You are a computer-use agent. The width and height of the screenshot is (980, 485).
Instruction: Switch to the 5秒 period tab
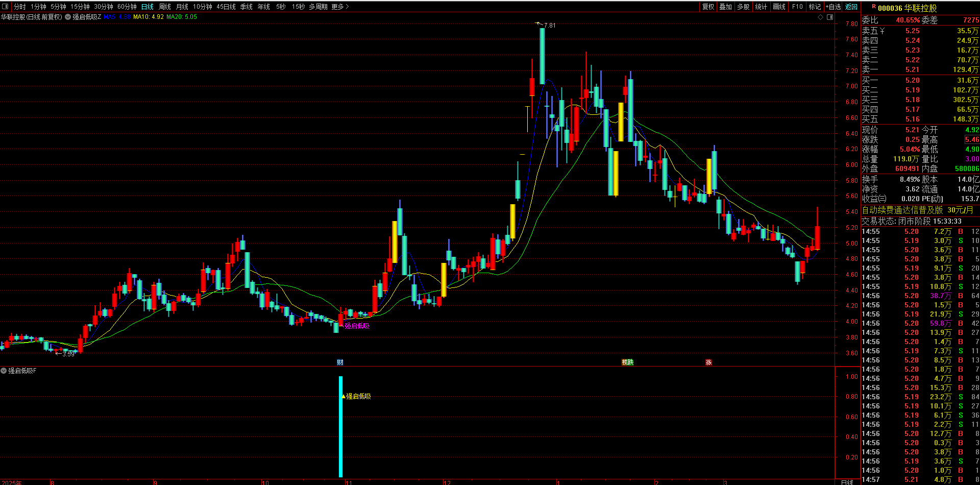[x=281, y=7]
